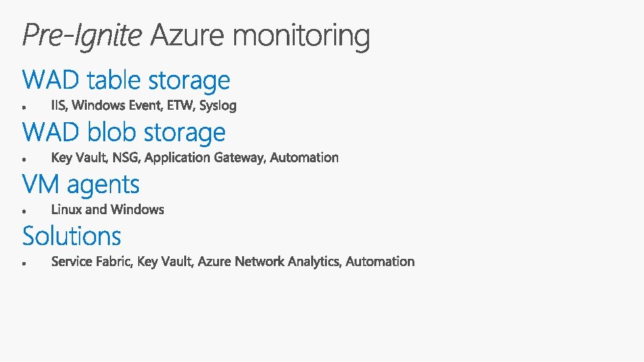
Task: Click the word 'Syslog' in first bullet
Action: pos(218,105)
